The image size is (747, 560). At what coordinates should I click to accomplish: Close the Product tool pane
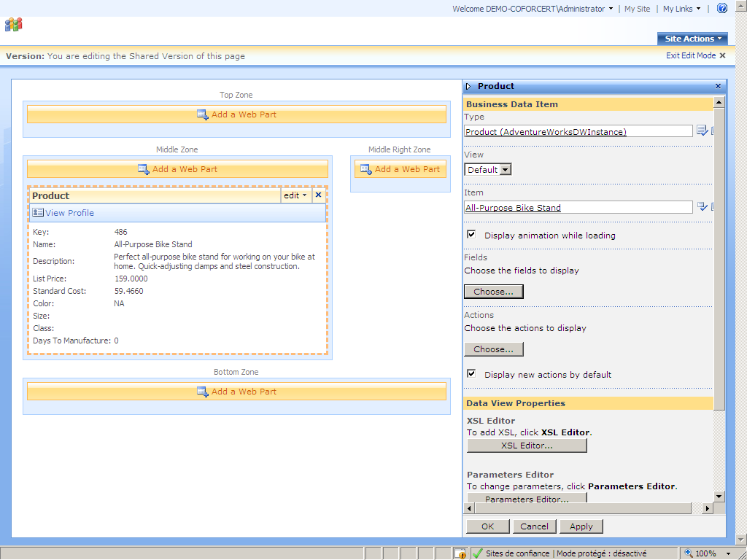tap(718, 86)
